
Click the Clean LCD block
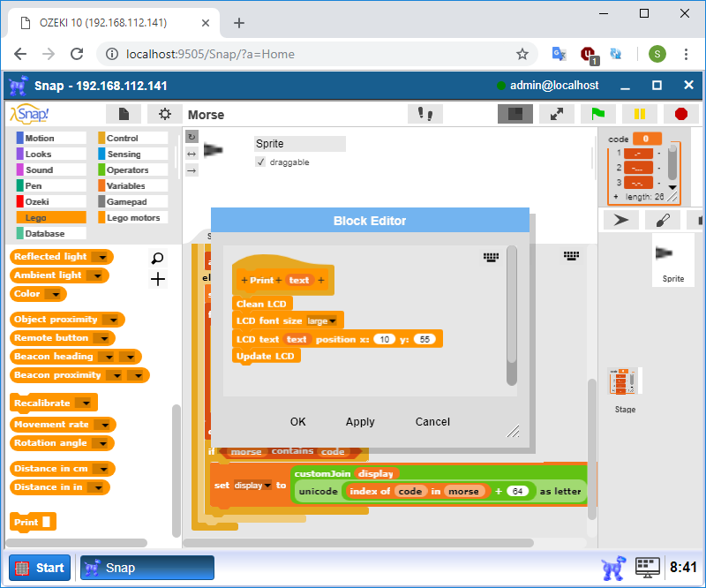click(x=261, y=304)
